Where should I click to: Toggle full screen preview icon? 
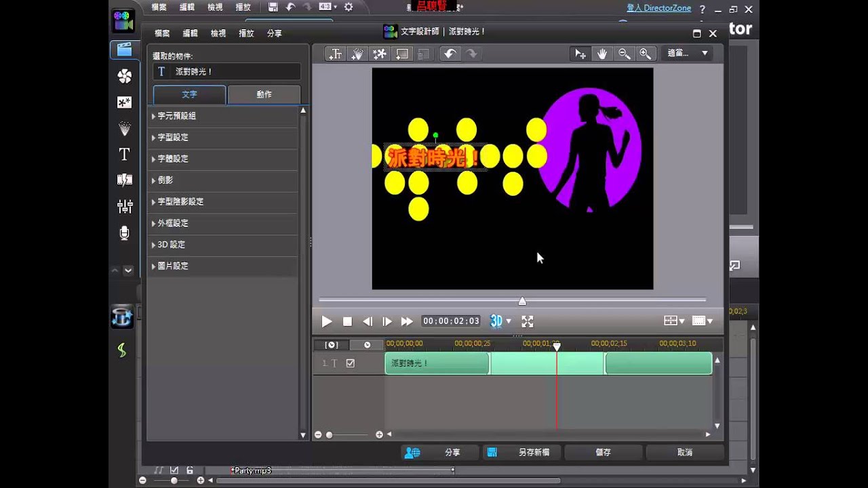click(527, 321)
